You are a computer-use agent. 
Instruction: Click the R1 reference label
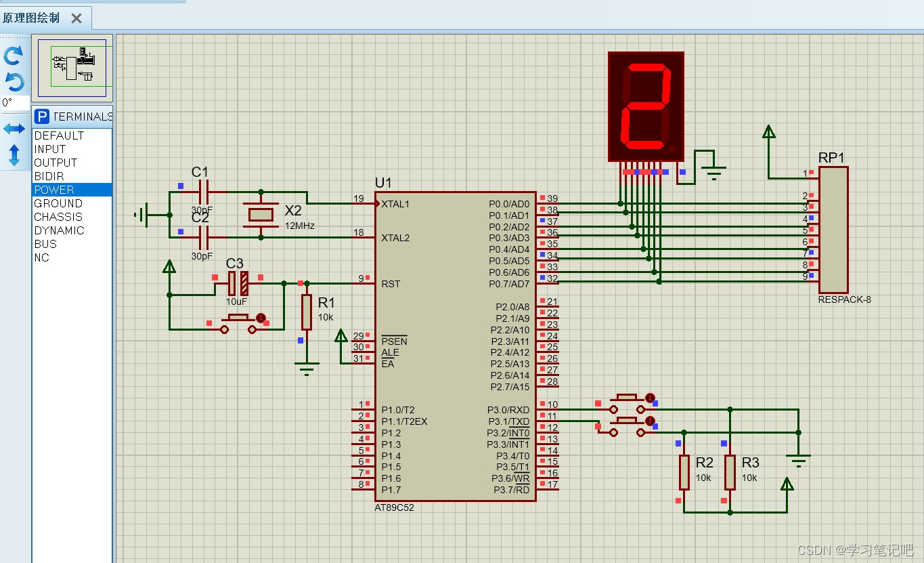click(326, 303)
